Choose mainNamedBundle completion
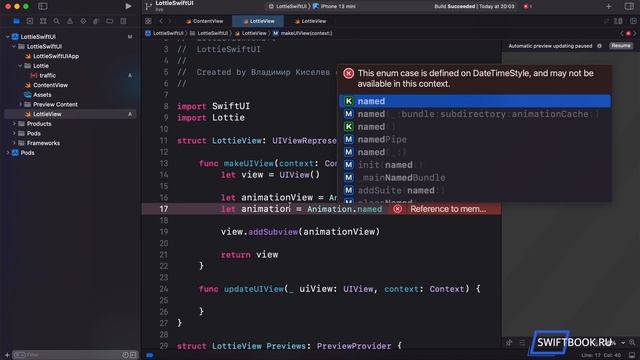Screen dimensions: 640x360 [x=475, y=178]
